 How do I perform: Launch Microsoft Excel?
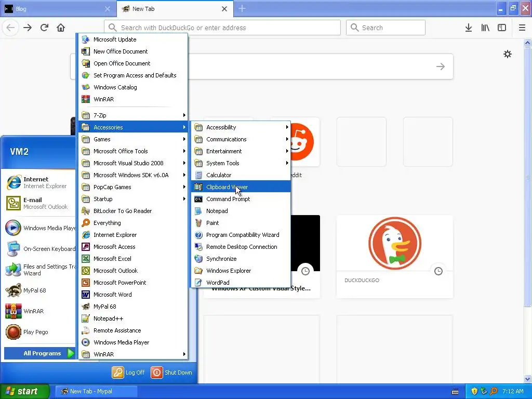(133, 259)
